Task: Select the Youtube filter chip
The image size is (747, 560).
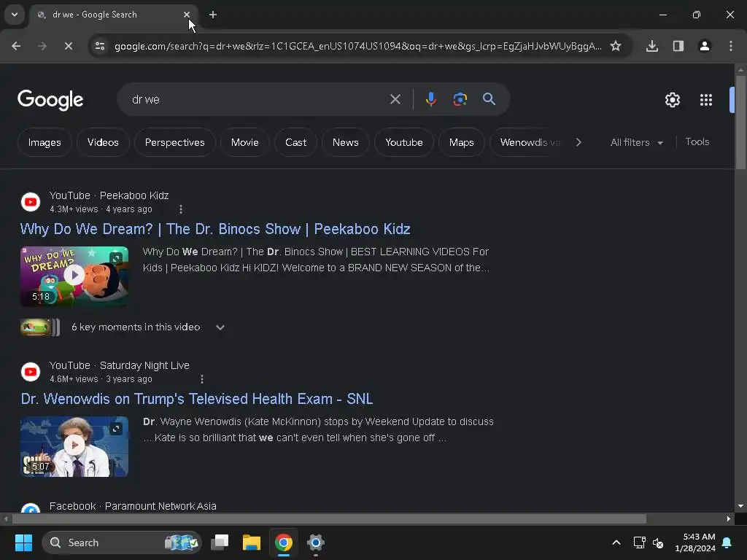Action: [404, 142]
